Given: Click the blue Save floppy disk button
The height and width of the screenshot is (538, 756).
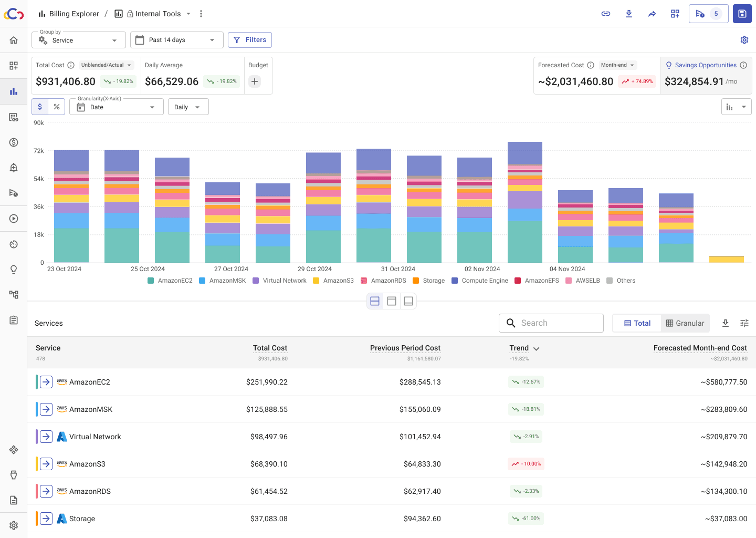Looking at the screenshot, I should 742,14.
